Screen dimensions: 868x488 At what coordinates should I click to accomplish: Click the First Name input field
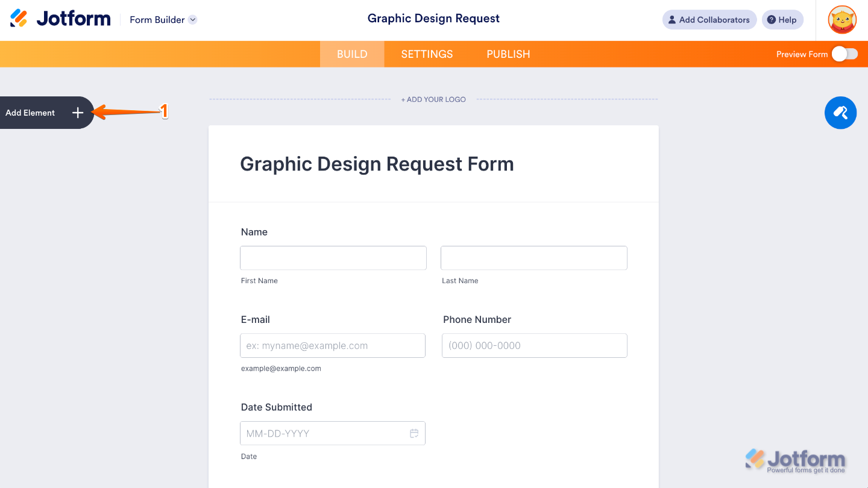click(333, 258)
